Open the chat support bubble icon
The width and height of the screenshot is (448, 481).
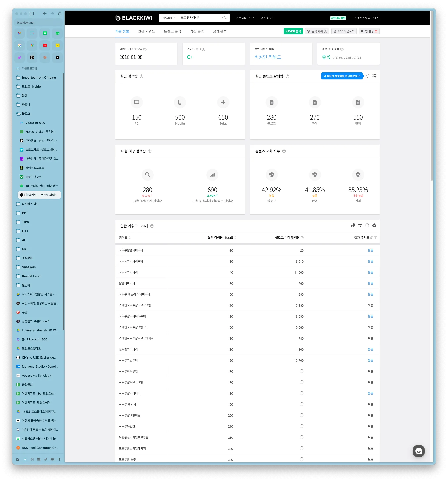click(x=418, y=451)
